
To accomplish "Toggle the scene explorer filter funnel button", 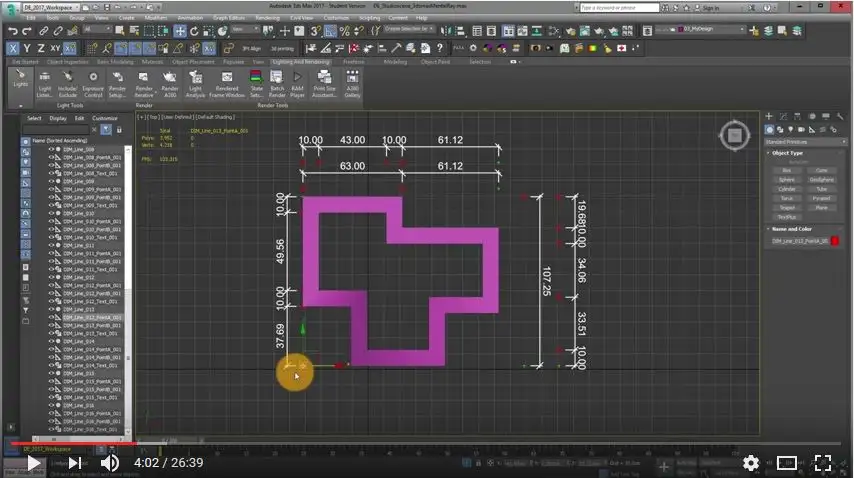I will click(x=106, y=130).
